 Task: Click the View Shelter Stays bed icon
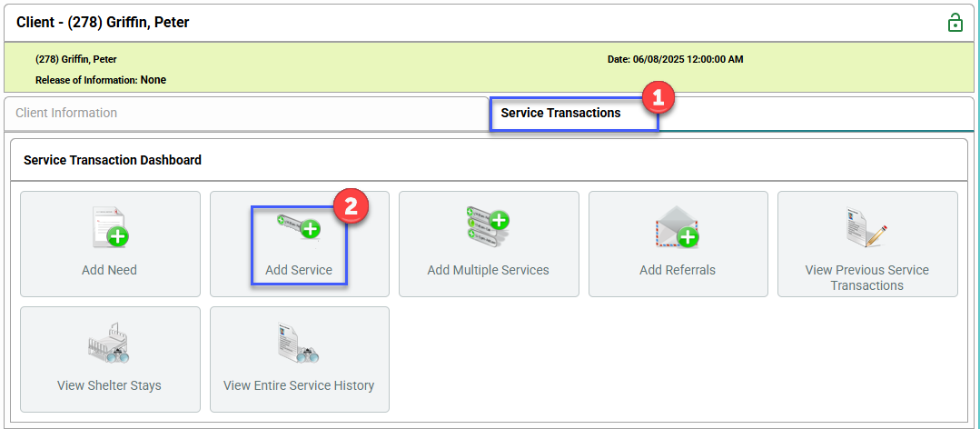pyautogui.click(x=109, y=344)
